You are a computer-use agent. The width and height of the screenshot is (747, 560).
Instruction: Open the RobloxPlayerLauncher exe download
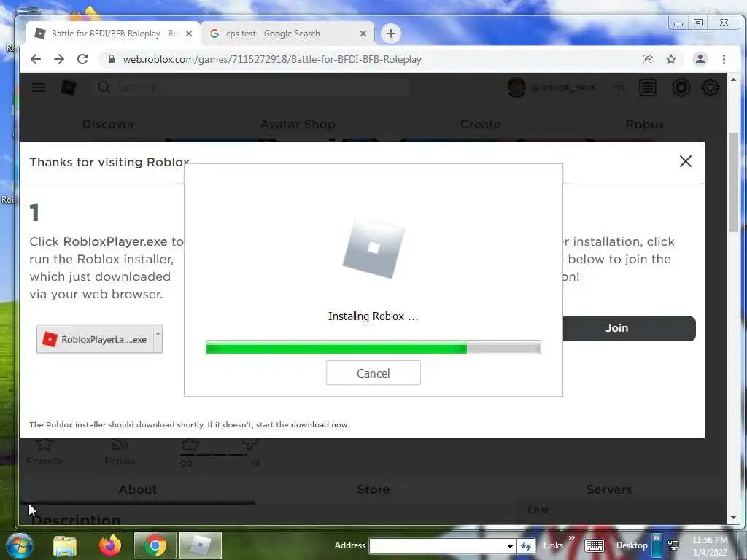pos(96,340)
